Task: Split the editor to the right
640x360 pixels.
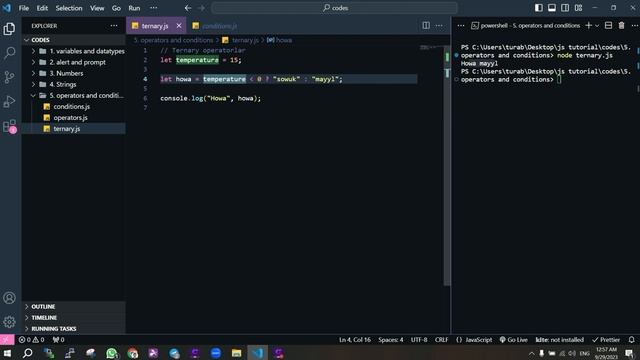Action: (426, 25)
